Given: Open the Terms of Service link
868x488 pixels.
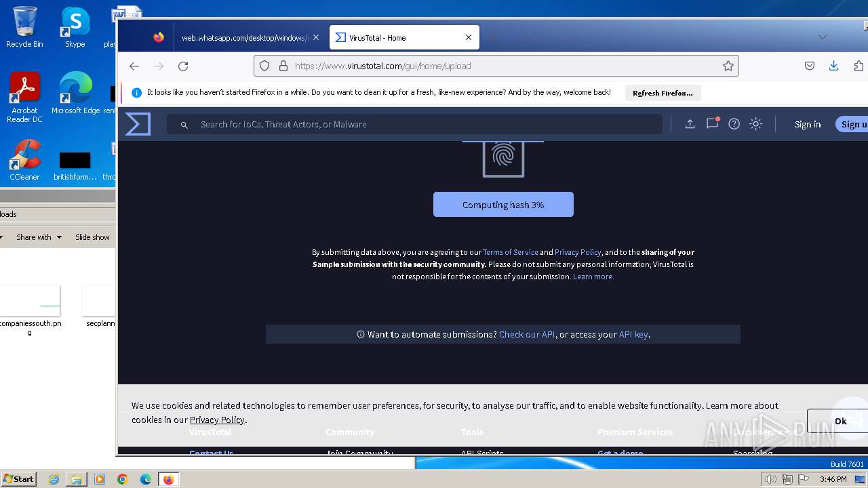Looking at the screenshot, I should [511, 252].
